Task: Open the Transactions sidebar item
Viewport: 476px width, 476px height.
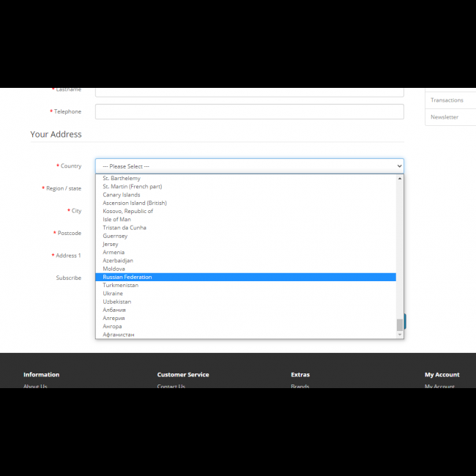Action: pos(447,100)
